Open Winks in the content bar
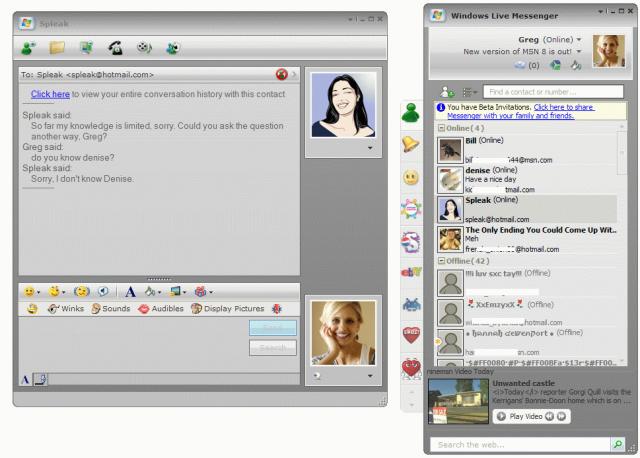The image size is (640, 458). [x=66, y=309]
